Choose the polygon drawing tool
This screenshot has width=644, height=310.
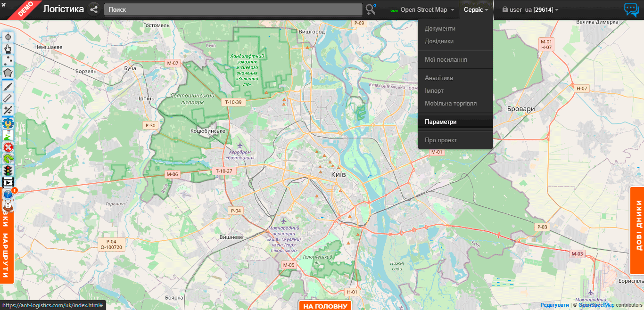pos(8,73)
